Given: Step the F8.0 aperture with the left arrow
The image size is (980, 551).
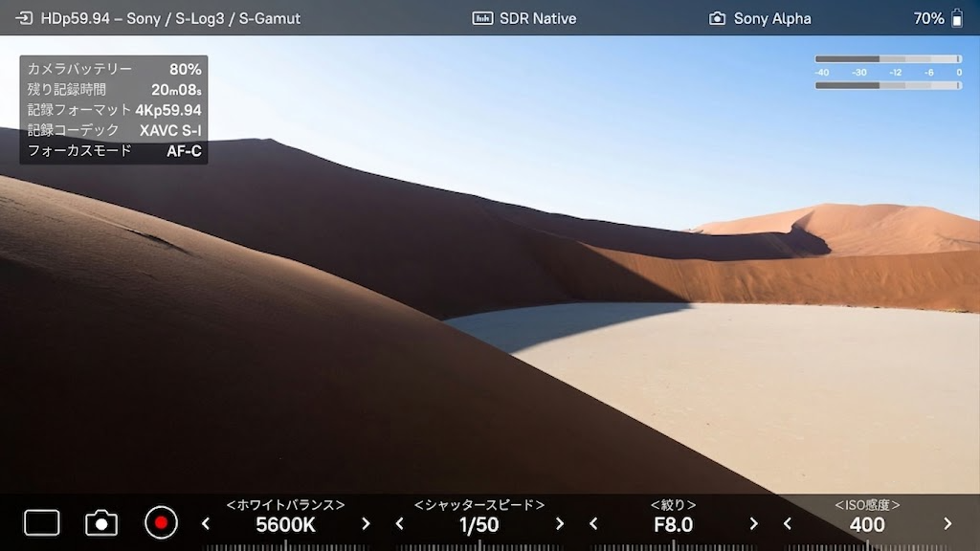Looking at the screenshot, I should [x=594, y=523].
